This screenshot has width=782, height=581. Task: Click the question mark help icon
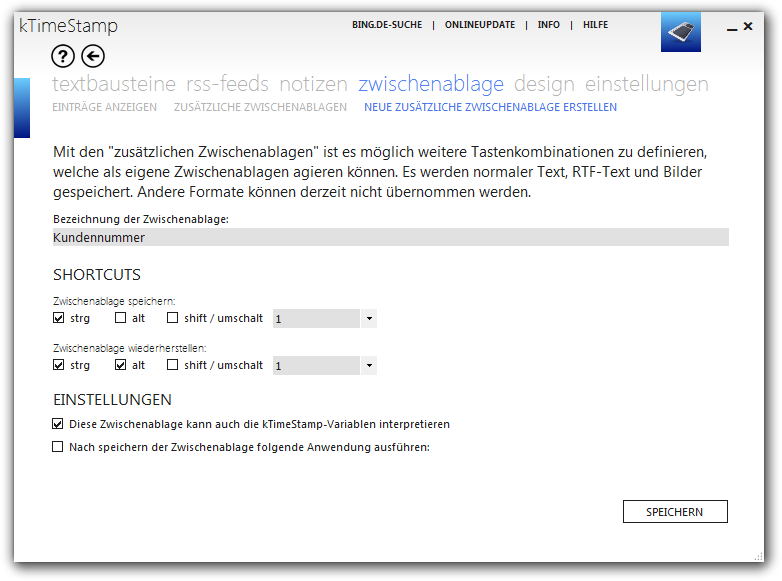click(x=63, y=56)
